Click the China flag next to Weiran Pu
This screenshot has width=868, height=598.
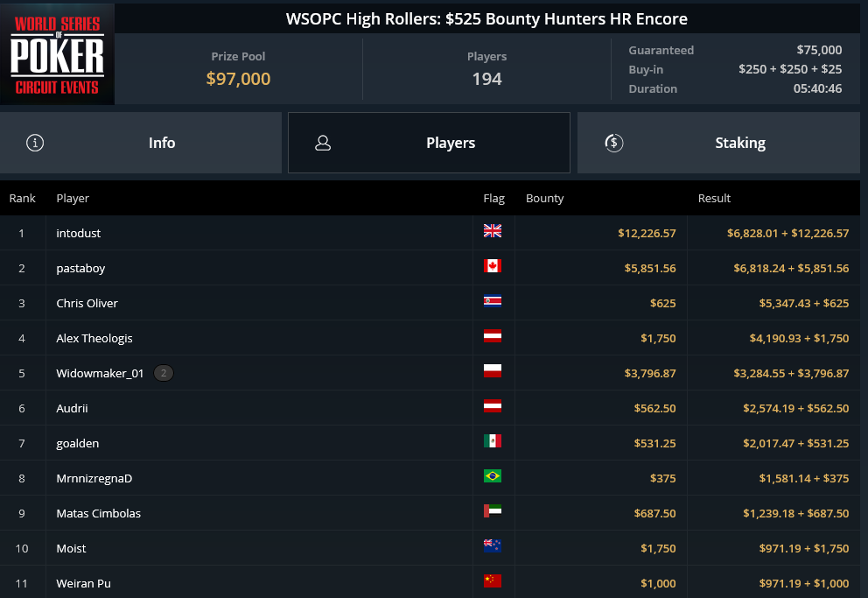click(x=492, y=580)
